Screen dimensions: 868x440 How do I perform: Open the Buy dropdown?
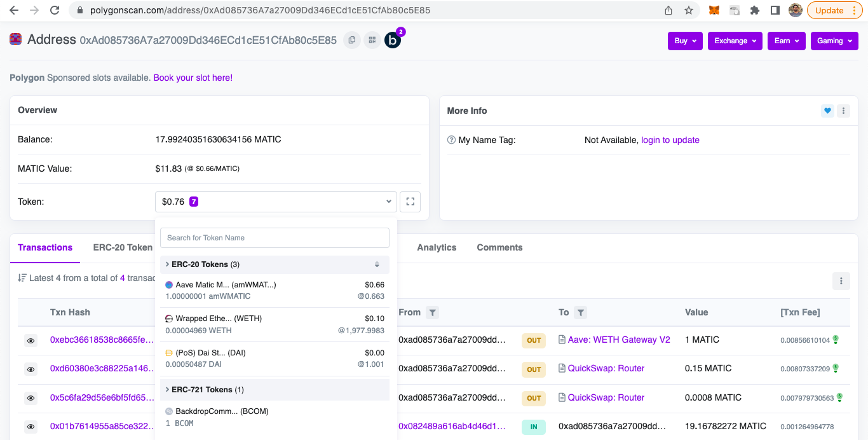pyautogui.click(x=685, y=41)
